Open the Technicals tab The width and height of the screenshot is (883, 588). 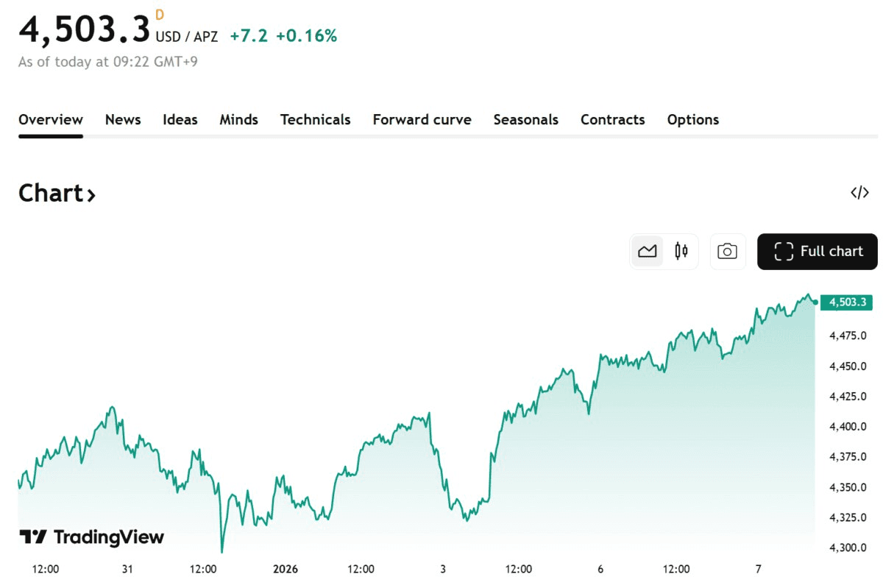click(315, 119)
